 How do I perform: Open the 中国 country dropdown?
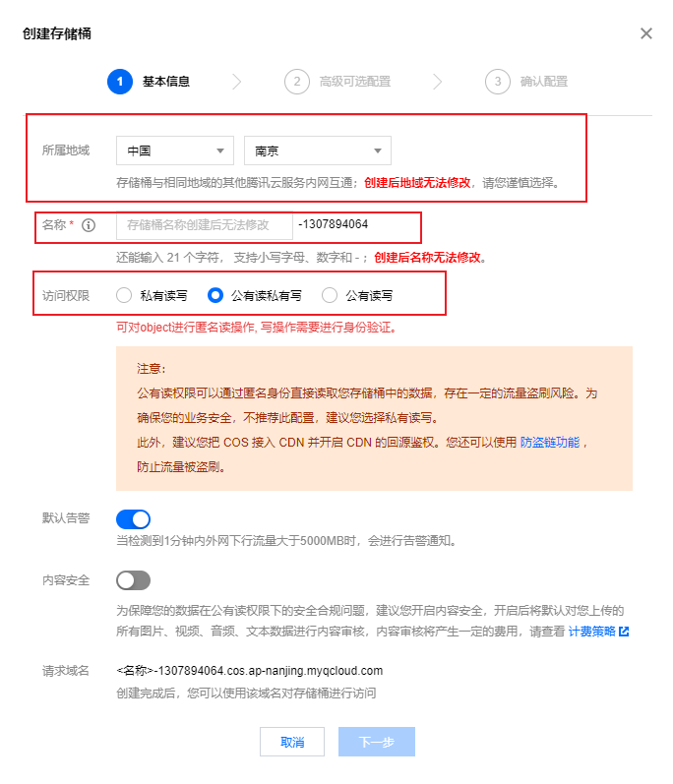[175, 151]
